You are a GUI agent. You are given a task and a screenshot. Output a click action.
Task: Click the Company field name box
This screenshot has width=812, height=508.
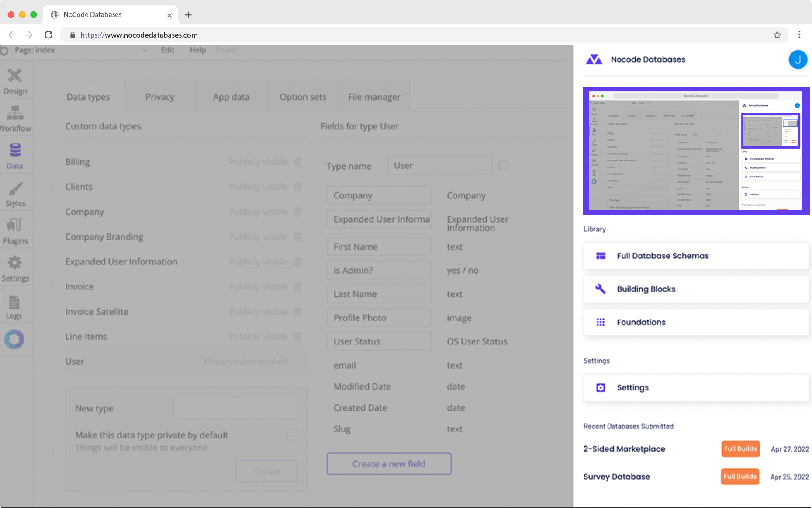point(379,195)
